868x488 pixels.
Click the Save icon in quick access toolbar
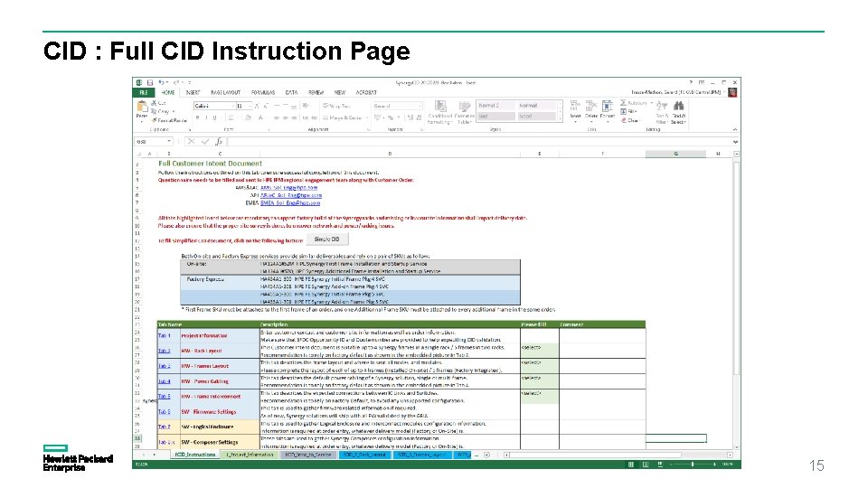[x=150, y=82]
